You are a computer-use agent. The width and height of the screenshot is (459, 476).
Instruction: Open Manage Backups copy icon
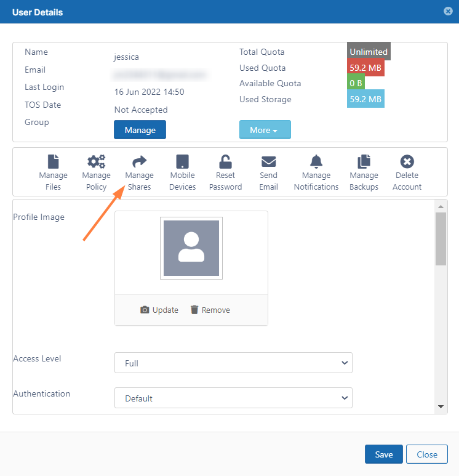364,162
